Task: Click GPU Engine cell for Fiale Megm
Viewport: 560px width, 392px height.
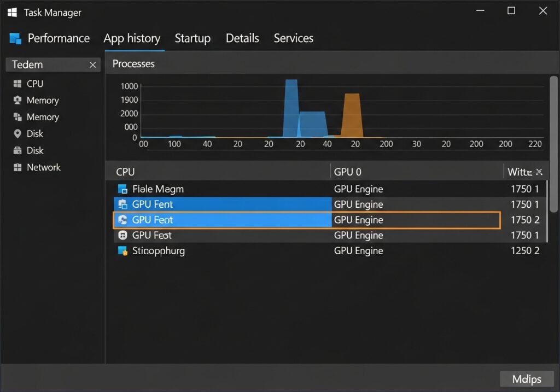Action: [x=358, y=189]
